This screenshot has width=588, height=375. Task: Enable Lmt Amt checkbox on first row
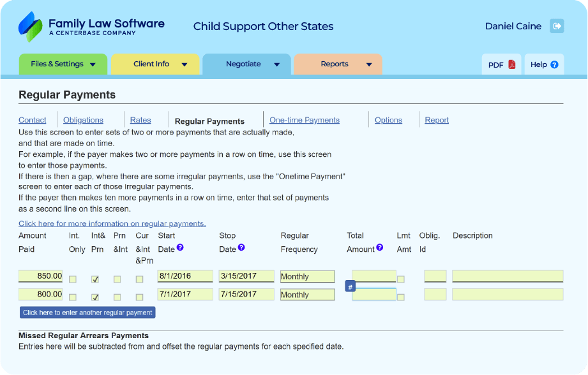tap(401, 279)
